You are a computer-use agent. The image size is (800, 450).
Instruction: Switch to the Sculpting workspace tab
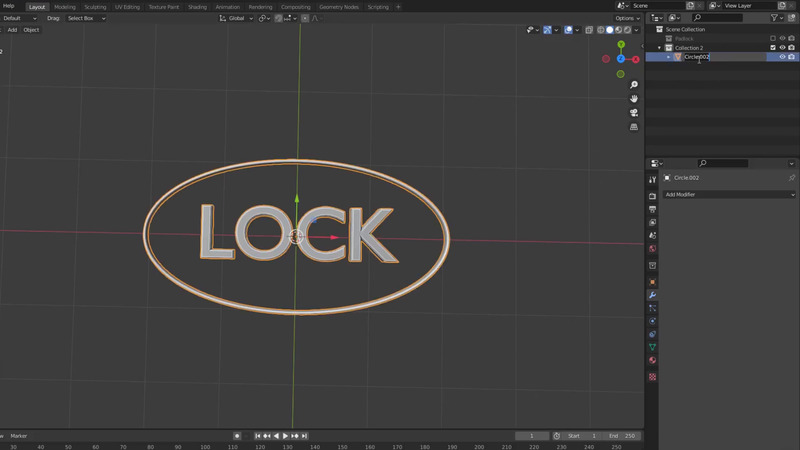tap(95, 7)
